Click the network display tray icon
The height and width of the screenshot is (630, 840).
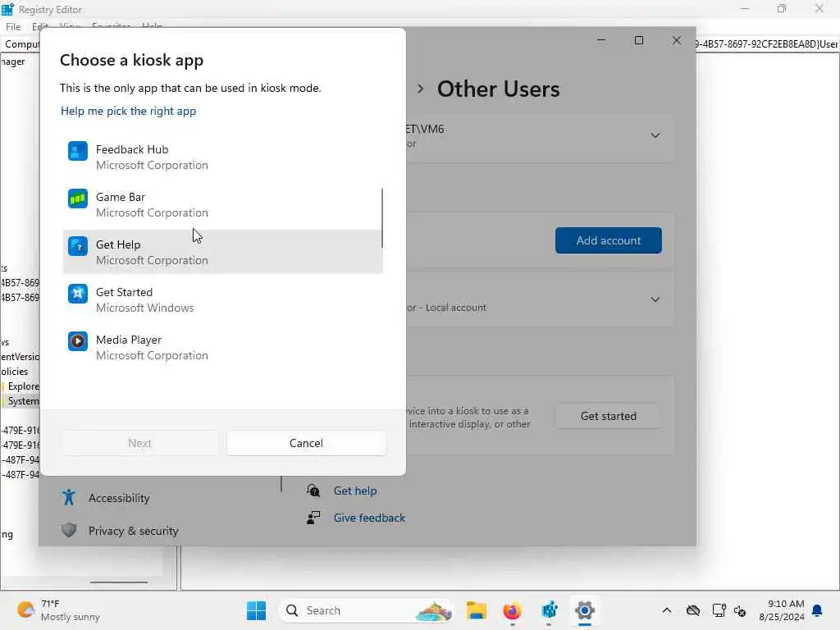[x=719, y=610]
